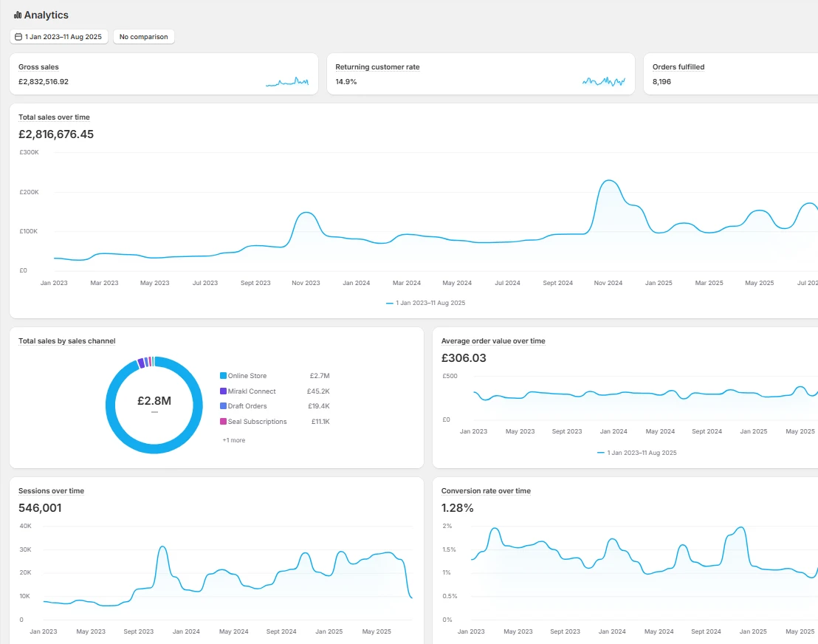Open Total sales over time report
This screenshot has width=818, height=644.
[x=54, y=117]
